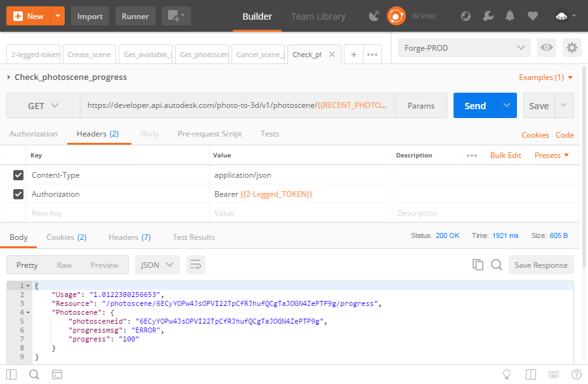Click the orange sync status icon

click(x=396, y=16)
